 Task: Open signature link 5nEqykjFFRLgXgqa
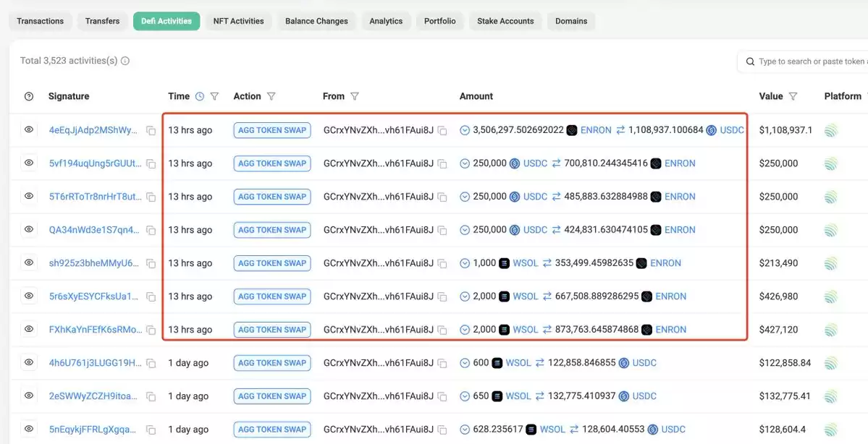[93, 430]
